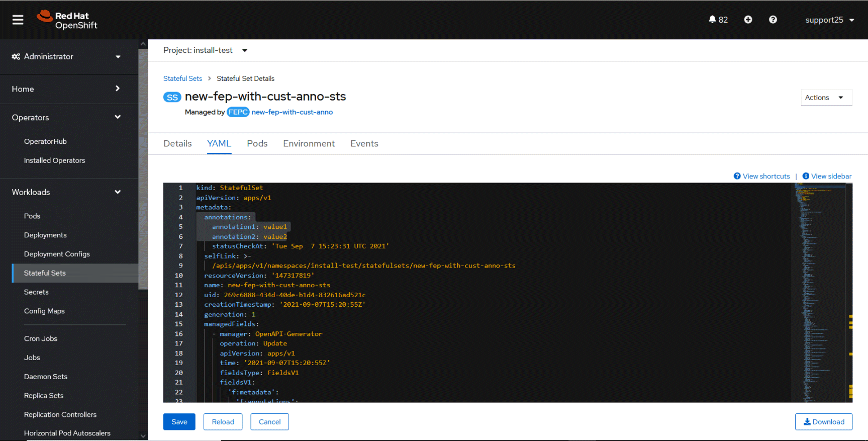The image size is (868, 441).
Task: Open Daemon Sets in sidebar
Action: pos(46,377)
